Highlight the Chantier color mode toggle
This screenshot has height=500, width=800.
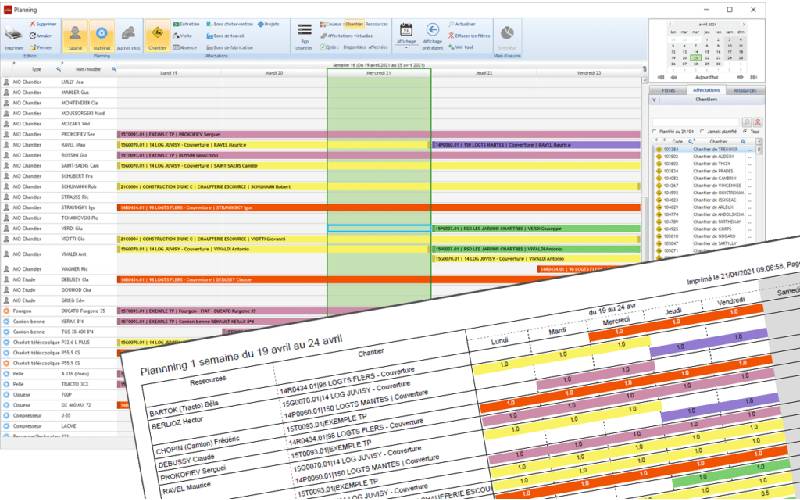353,24
